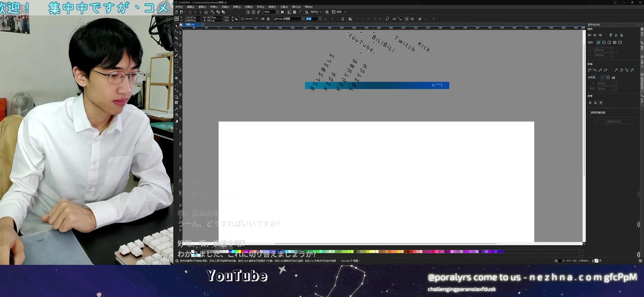The image size is (644, 297).
Task: Click Mirror horizontally icon in property bar
Action: pyautogui.click(x=263, y=19)
